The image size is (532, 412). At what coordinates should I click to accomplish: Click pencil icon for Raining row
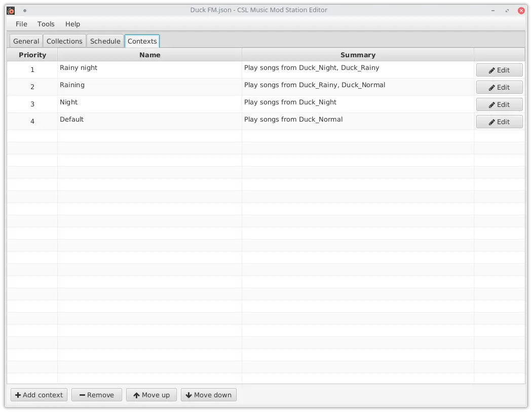click(491, 88)
